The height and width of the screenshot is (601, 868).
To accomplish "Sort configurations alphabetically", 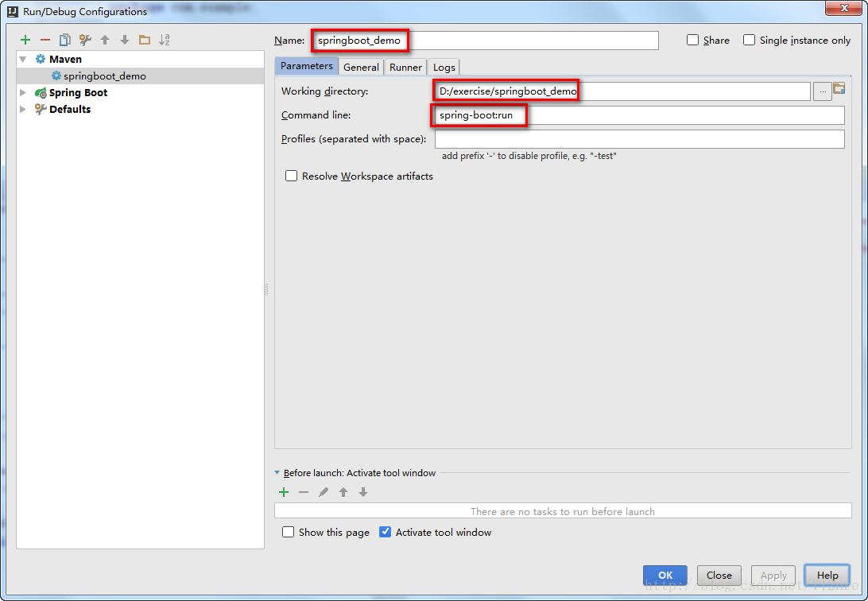I will [x=165, y=40].
